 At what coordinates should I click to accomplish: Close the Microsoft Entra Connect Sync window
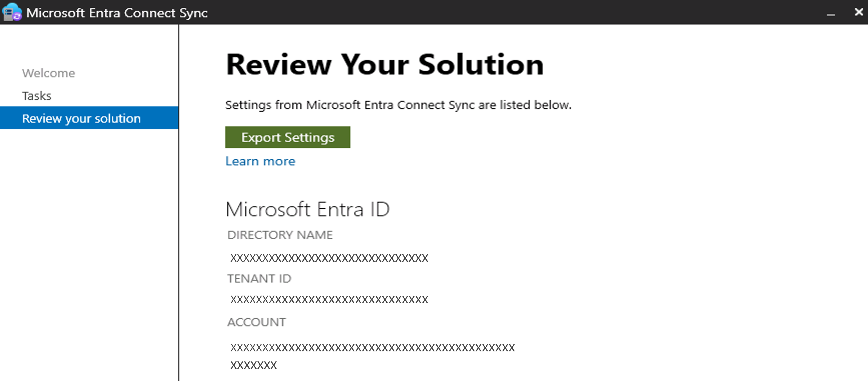point(858,12)
